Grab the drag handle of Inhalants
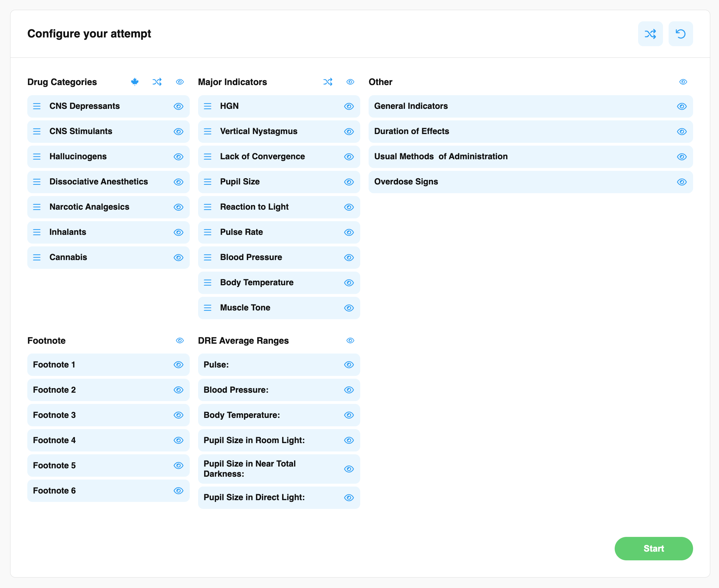Viewport: 719px width, 588px height. tap(37, 232)
